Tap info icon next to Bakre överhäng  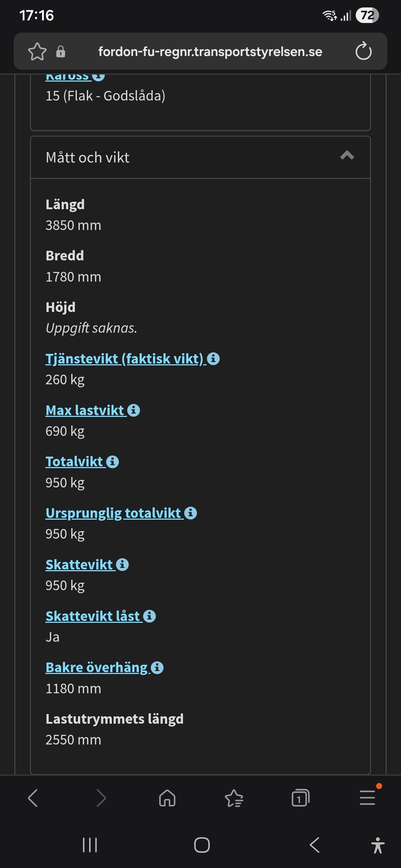coord(157,668)
